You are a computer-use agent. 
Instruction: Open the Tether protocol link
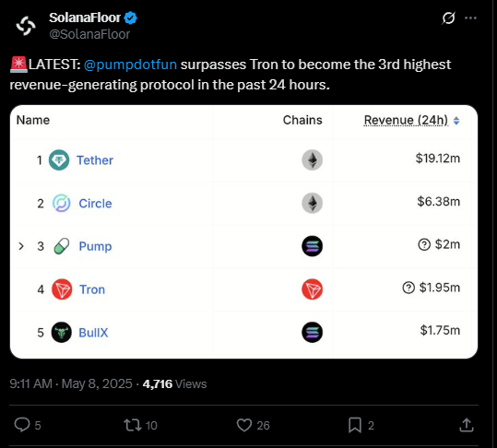click(x=95, y=160)
